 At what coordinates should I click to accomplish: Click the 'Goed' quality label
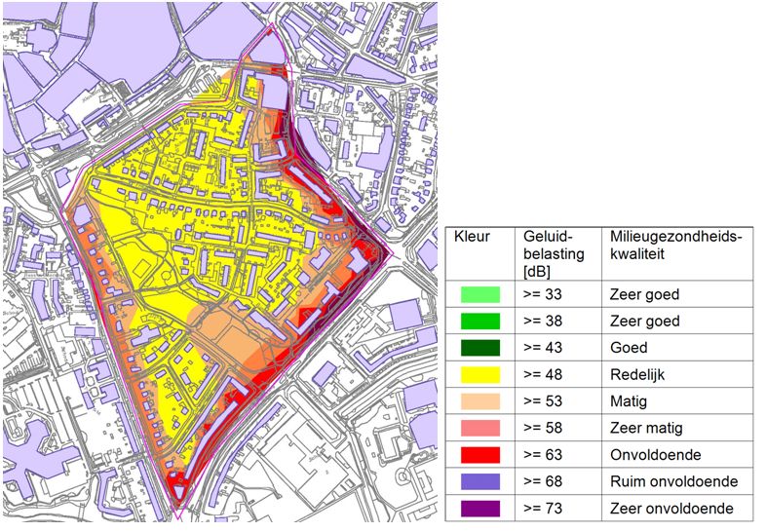pos(629,348)
